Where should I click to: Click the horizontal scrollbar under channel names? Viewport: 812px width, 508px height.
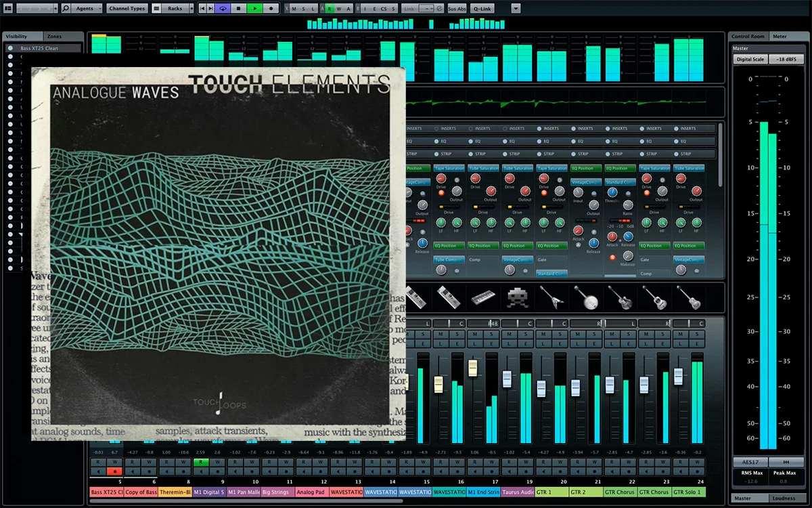246,501
